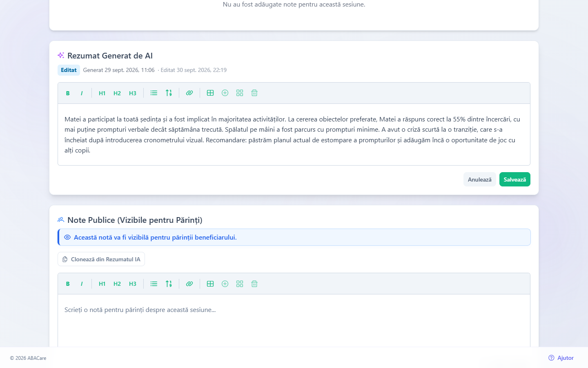This screenshot has width=588, height=368.
Task: Click the Rezumat Generat de AI heading
Action: pos(110,56)
